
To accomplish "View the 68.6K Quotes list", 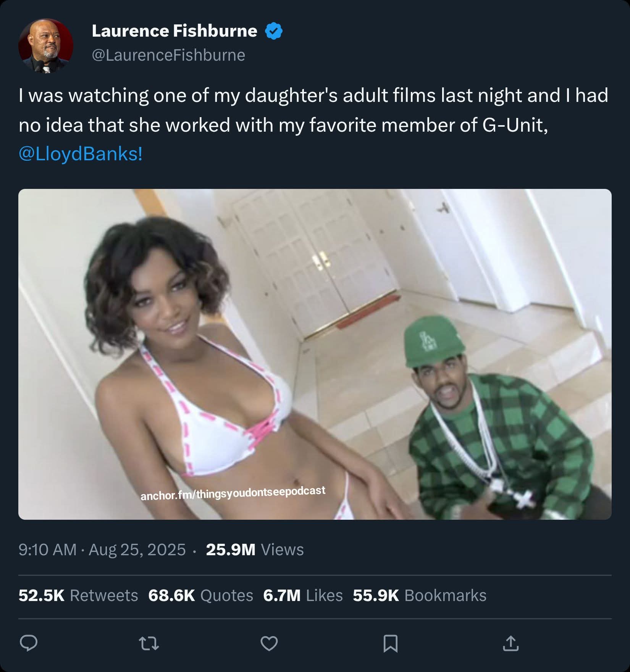I will tap(200, 595).
